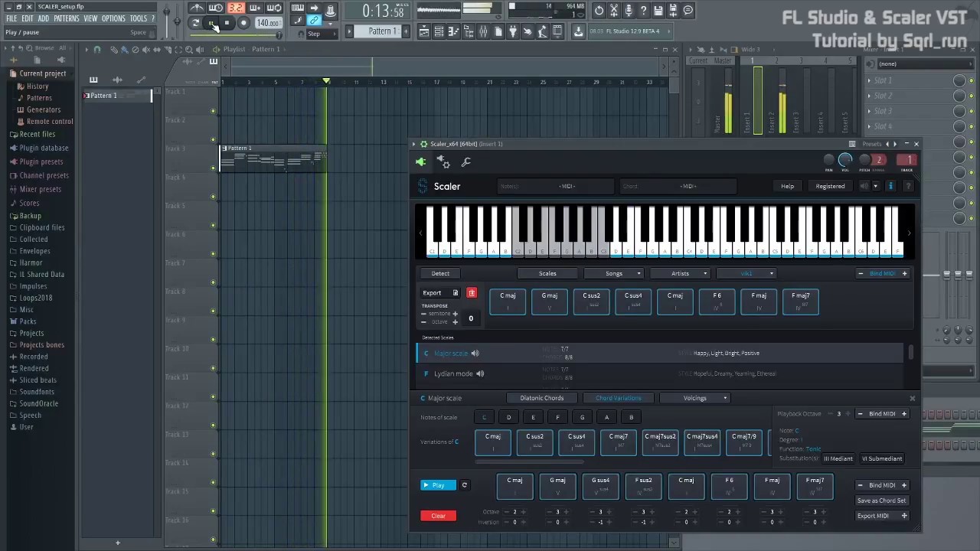Image resolution: width=980 pixels, height=551 pixels.
Task: Click the red Clear button
Action: (x=438, y=516)
